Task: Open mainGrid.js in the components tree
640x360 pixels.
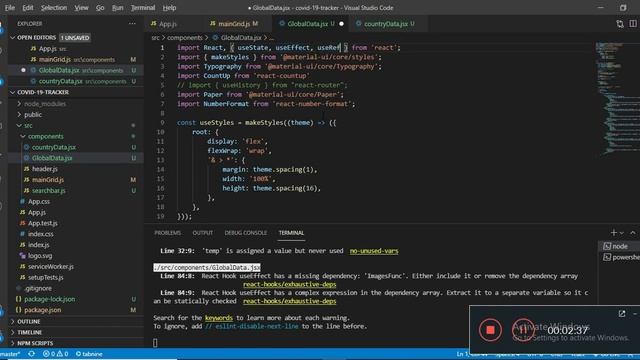Action: (48, 180)
